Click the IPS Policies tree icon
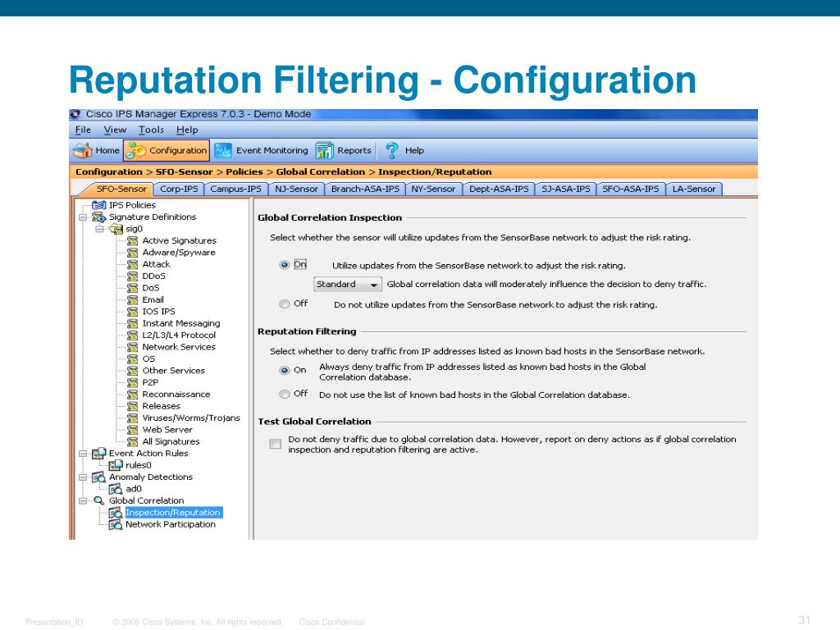840x630 pixels. 99,205
